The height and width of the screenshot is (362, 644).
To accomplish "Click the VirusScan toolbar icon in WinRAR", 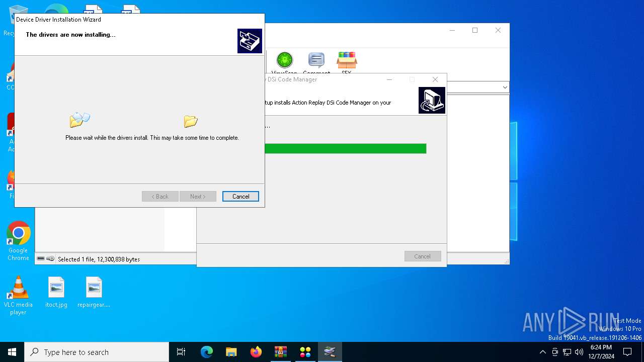I will [x=285, y=61].
